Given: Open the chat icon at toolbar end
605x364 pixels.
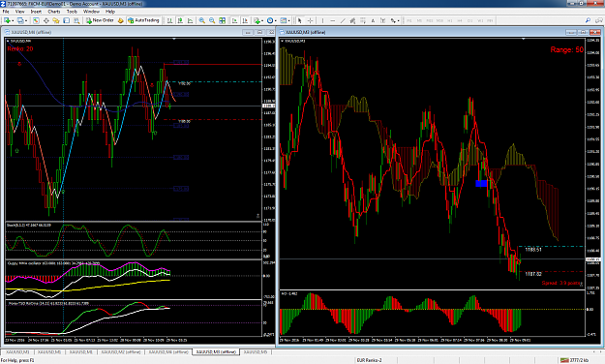Looking at the screenshot, I should tap(599, 20).
